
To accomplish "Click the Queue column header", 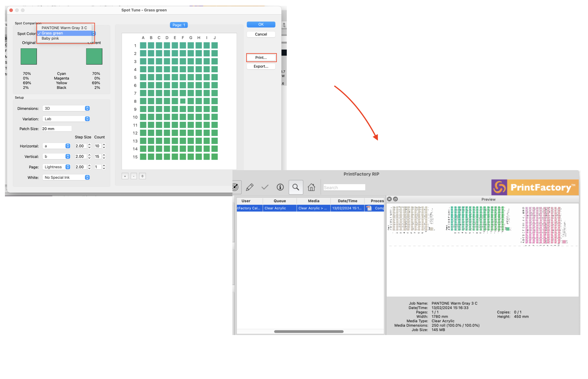I will 280,201.
